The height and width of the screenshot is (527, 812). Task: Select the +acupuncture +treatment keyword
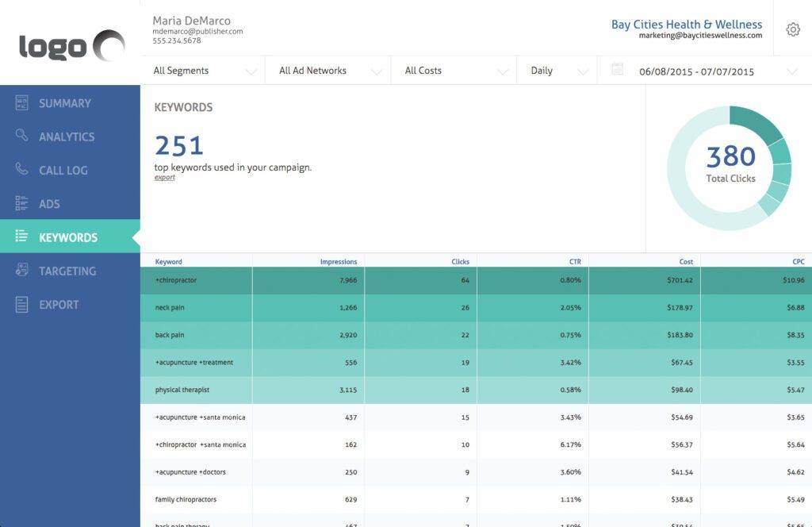click(193, 363)
